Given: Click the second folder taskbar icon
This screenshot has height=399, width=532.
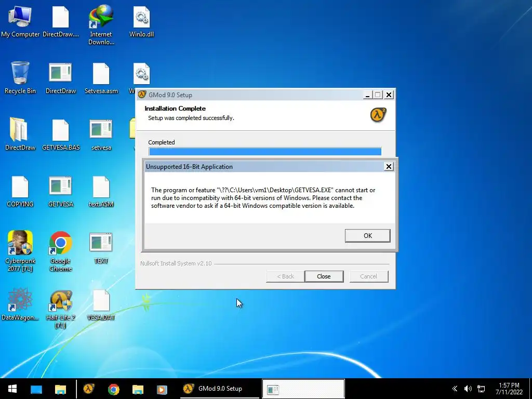Looking at the screenshot, I should point(138,389).
